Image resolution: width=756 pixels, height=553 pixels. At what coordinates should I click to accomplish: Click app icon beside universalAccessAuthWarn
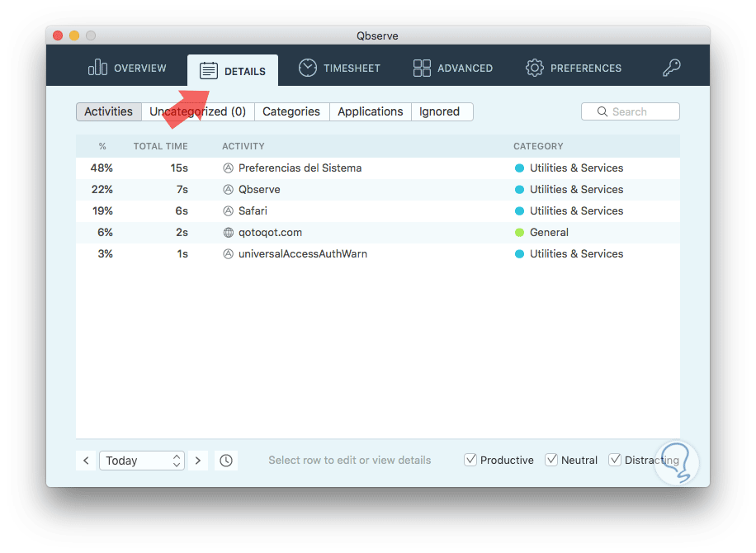coord(228,254)
